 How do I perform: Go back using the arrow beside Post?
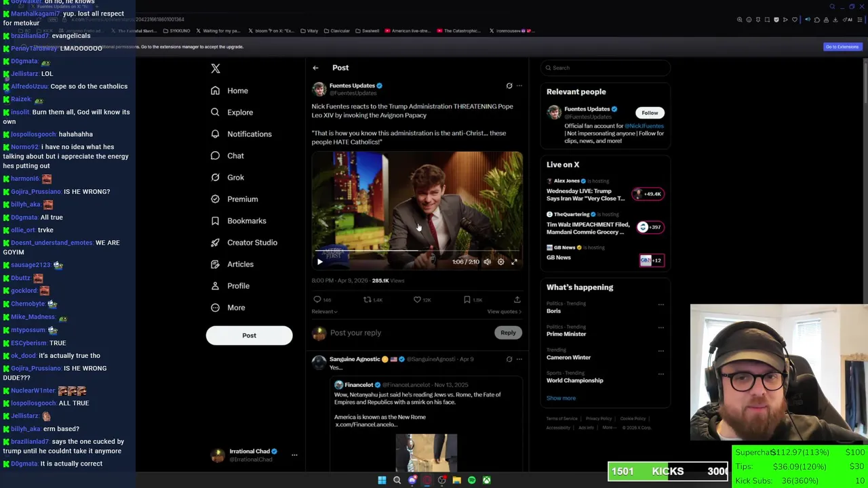(x=315, y=68)
